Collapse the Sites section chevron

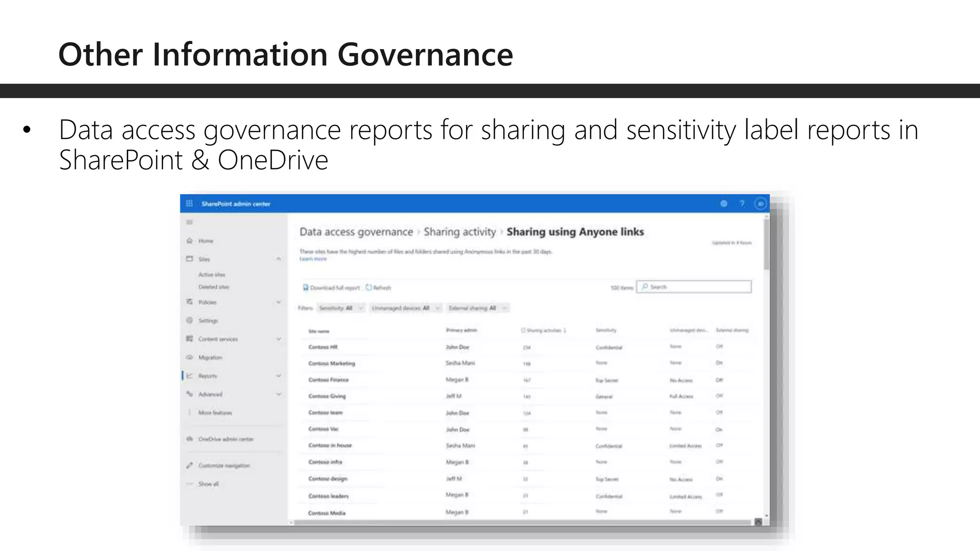[x=278, y=259]
